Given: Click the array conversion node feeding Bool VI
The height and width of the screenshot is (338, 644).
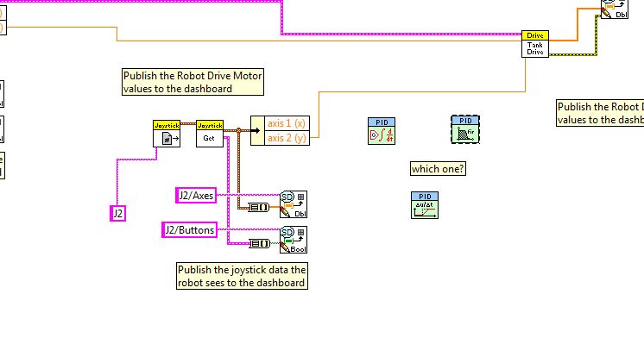Looking at the screenshot, I should pyautogui.click(x=260, y=244).
